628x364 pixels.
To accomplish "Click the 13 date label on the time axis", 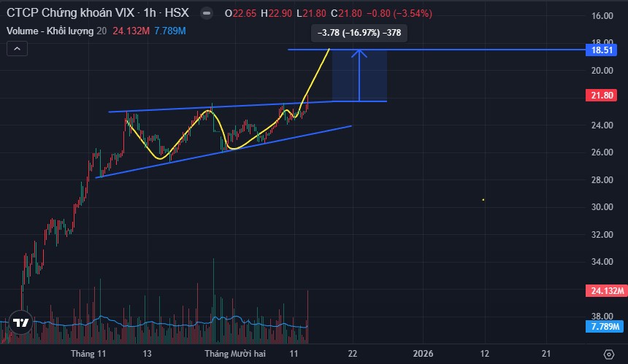I will (x=147, y=354).
